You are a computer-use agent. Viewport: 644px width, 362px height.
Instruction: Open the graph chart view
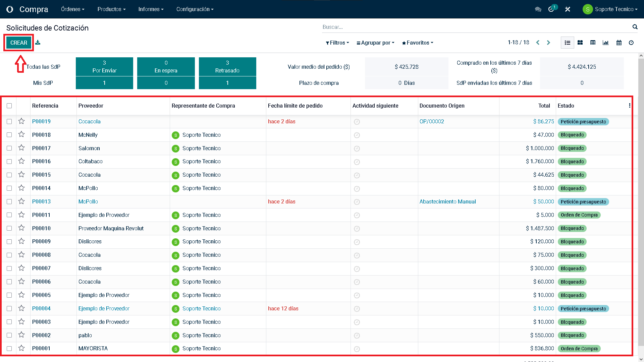[605, 43]
